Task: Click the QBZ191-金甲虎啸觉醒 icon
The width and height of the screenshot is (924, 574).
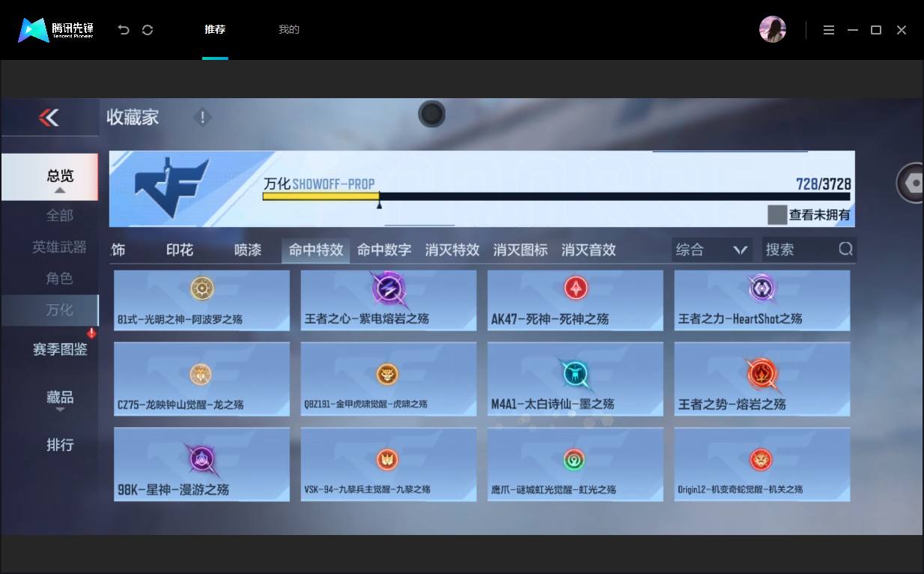Action: tap(387, 373)
